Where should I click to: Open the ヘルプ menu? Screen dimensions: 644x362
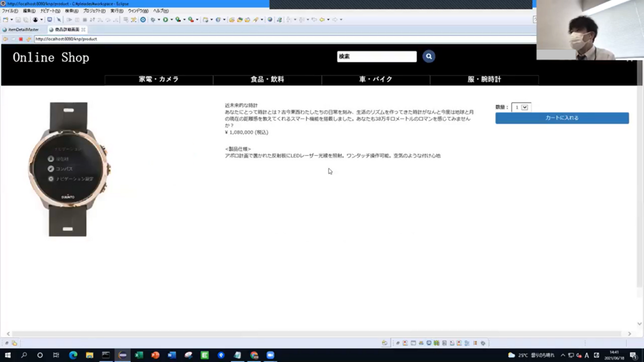tap(161, 11)
